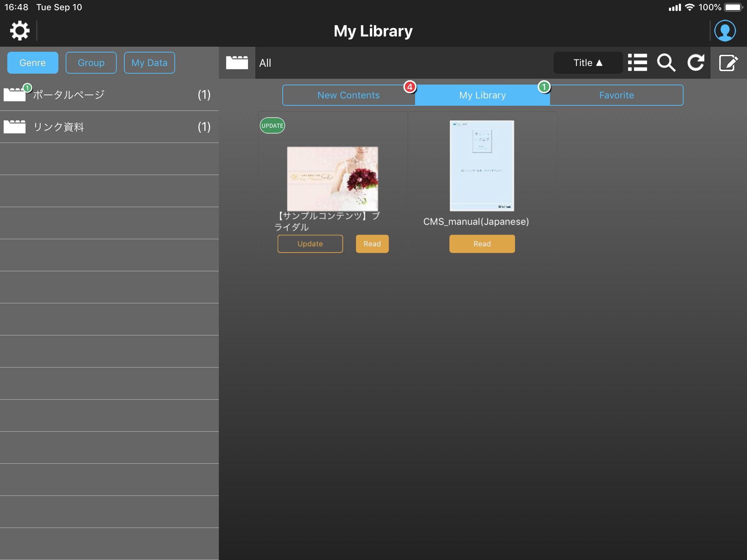Click the search magnifier icon

point(666,63)
